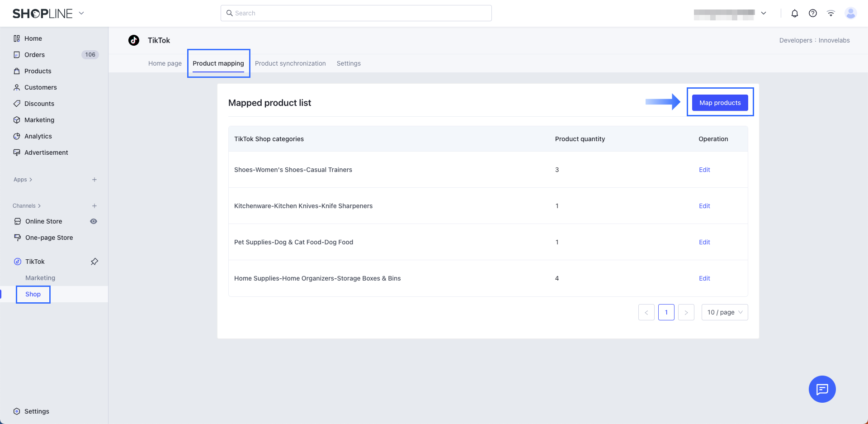Switch to Product synchronization tab

(x=290, y=63)
